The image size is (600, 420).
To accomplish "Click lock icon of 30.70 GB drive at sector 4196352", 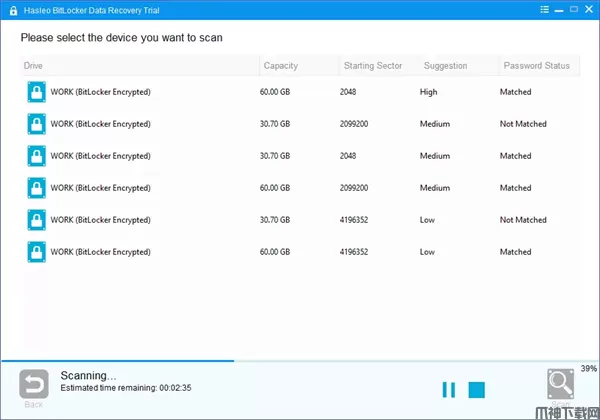I will 36,220.
